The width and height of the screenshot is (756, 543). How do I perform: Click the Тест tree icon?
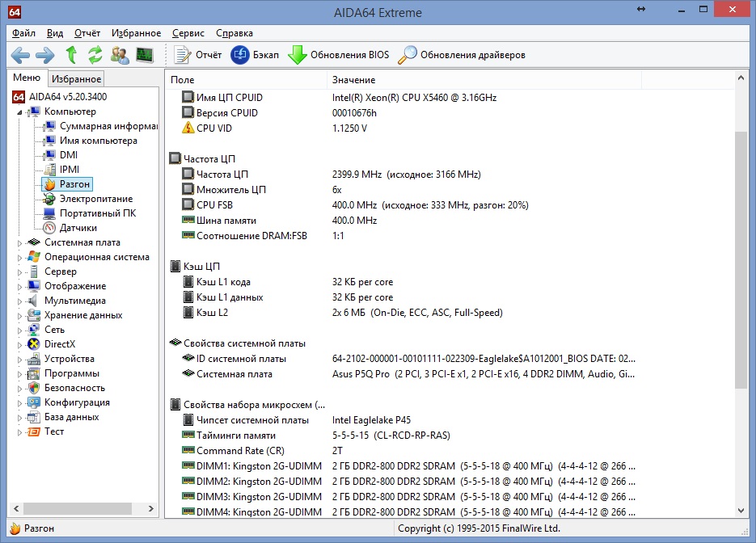34,431
